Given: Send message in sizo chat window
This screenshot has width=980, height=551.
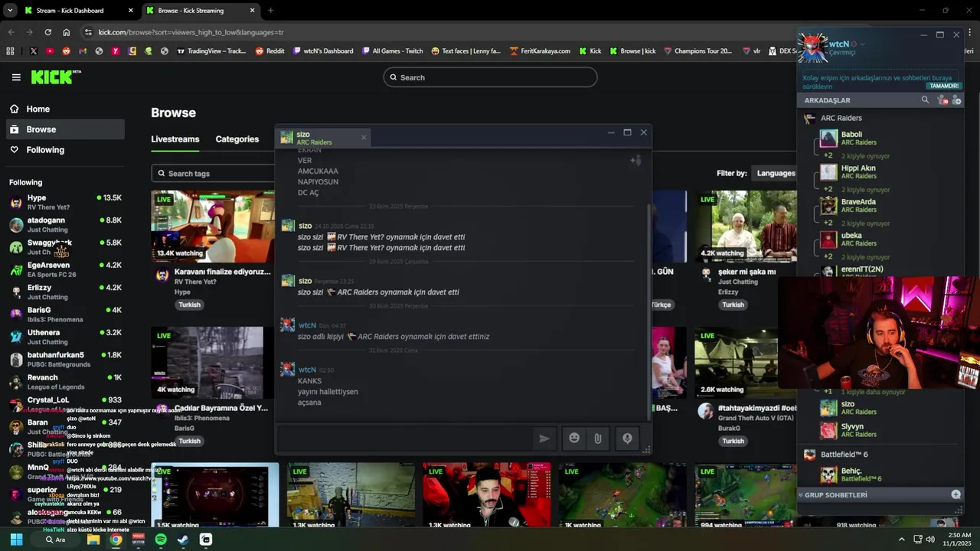Looking at the screenshot, I should 544,439.
